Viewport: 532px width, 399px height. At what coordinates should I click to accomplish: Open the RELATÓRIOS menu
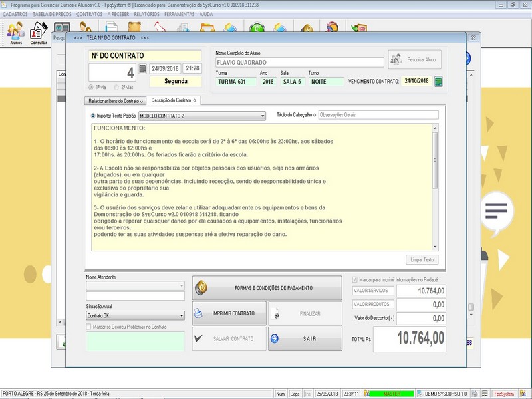click(x=146, y=14)
